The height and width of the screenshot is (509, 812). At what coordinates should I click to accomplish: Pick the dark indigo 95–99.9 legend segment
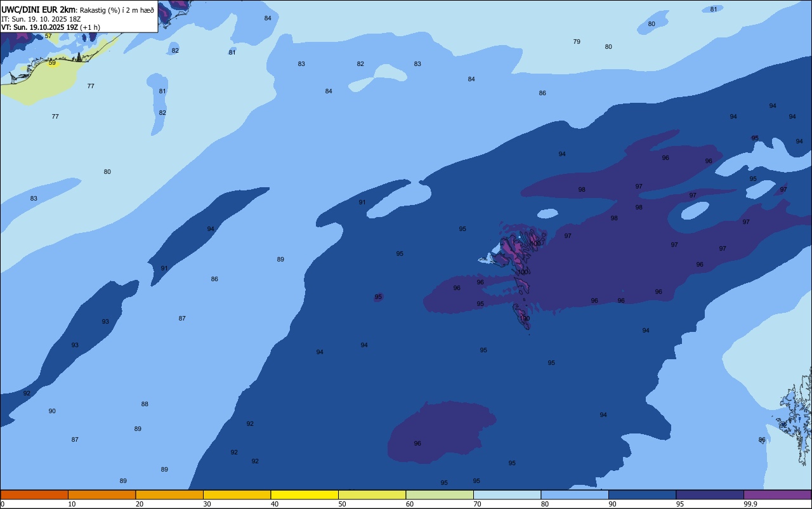tap(710, 494)
